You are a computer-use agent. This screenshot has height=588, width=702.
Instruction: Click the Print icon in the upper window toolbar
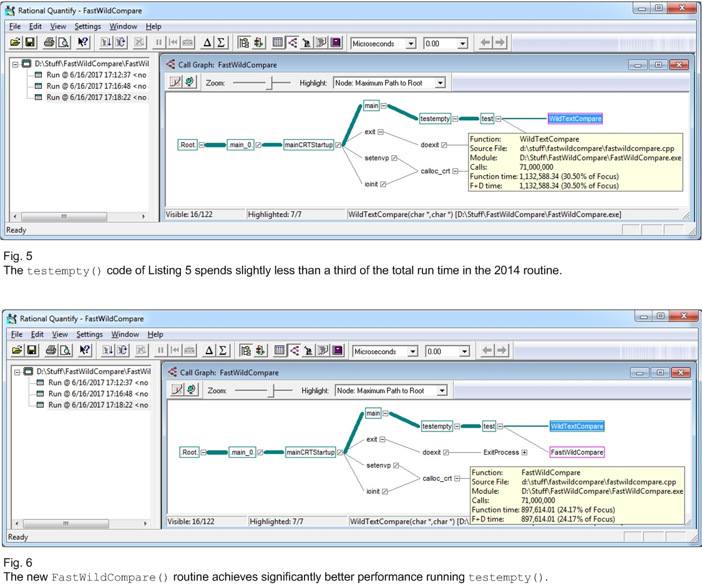point(49,43)
